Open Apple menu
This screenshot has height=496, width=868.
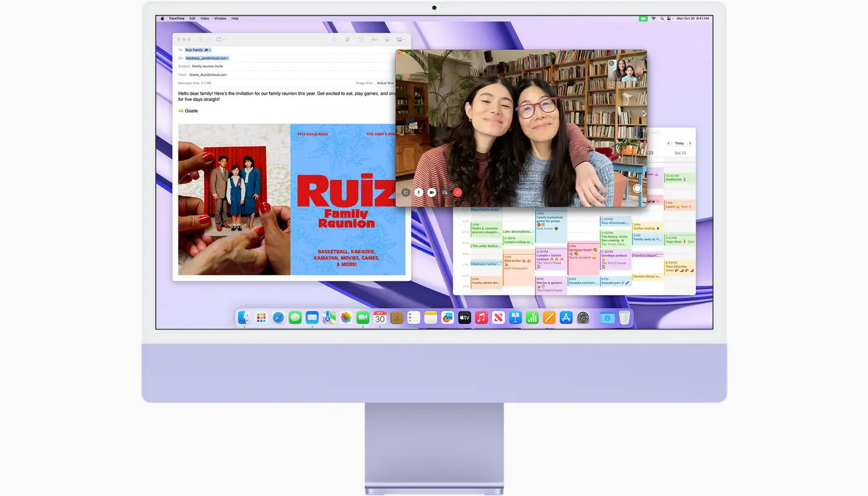pyautogui.click(x=163, y=19)
